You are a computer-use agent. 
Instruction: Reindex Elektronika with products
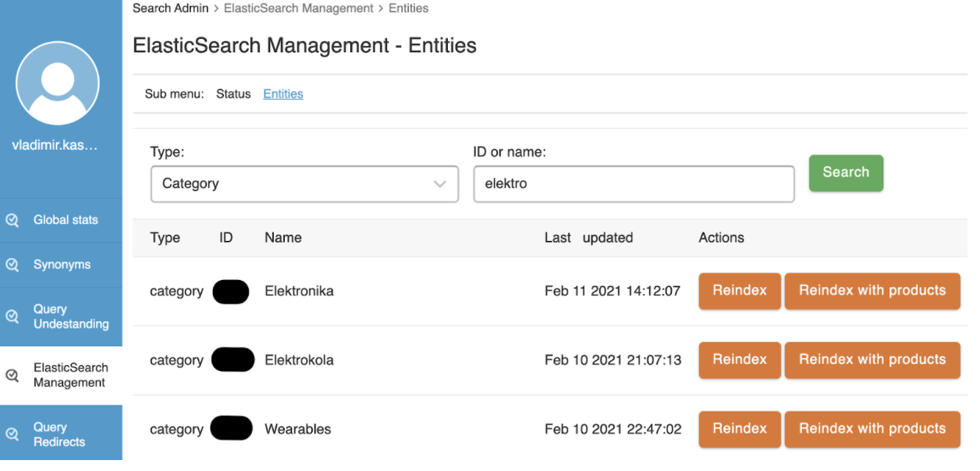[872, 291]
